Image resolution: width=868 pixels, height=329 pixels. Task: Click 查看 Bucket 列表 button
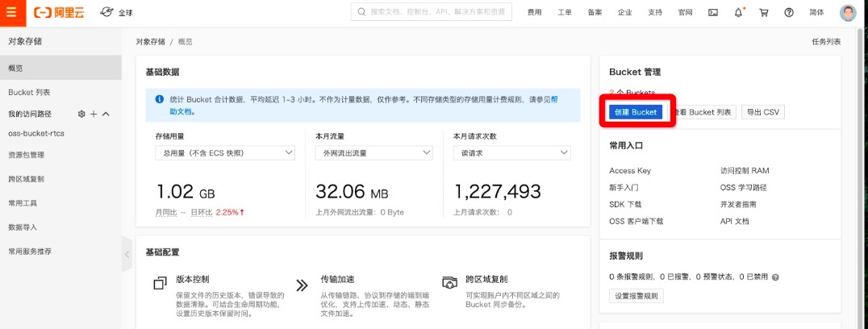pyautogui.click(x=703, y=112)
